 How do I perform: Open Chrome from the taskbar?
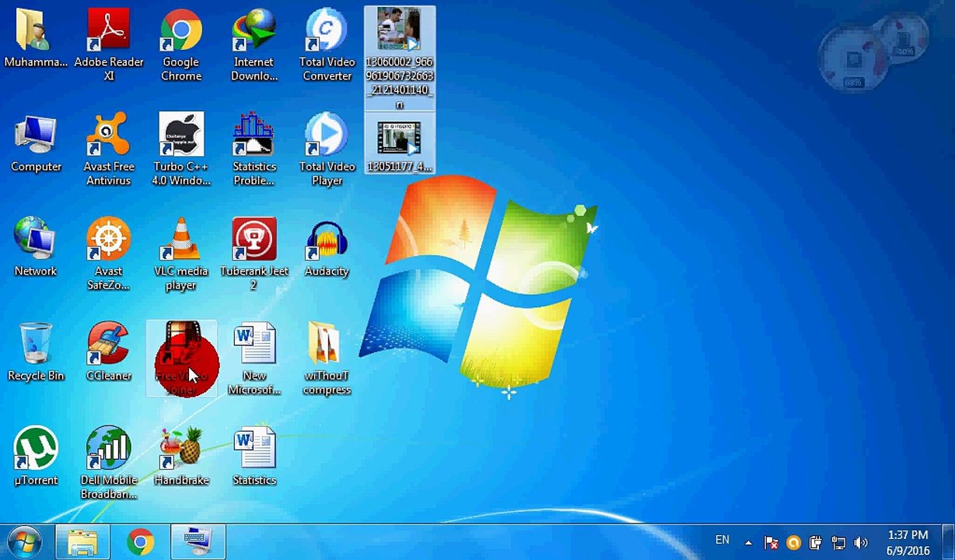[x=141, y=541]
